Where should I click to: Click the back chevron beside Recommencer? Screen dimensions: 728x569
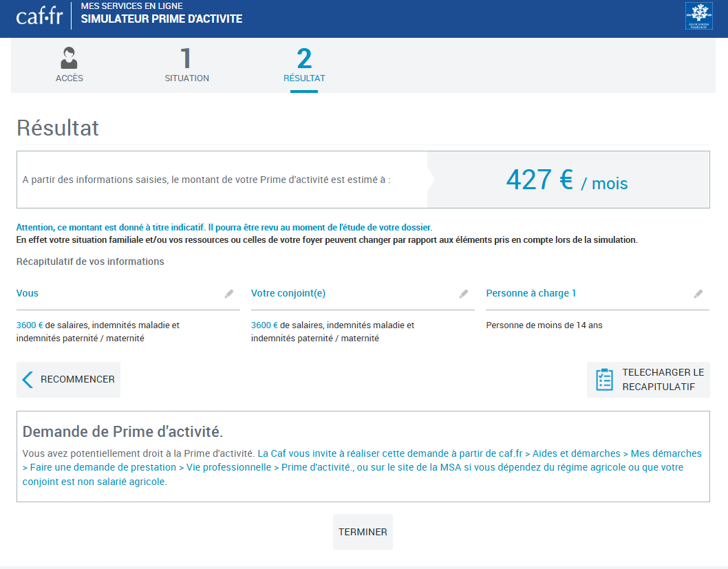(28, 380)
